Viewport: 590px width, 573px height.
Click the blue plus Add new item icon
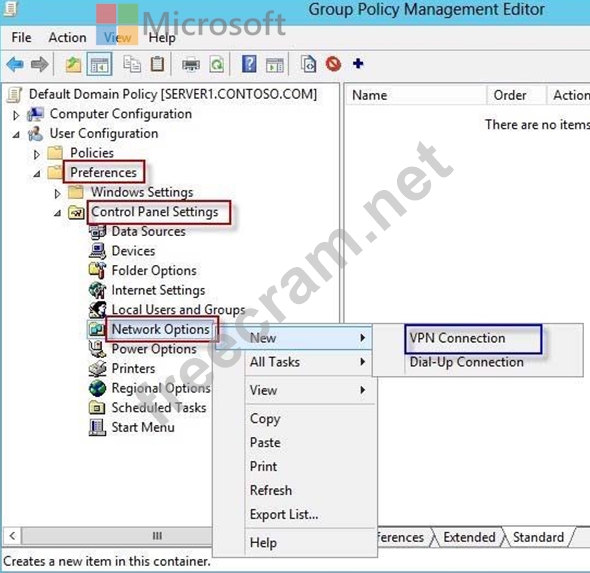click(x=358, y=63)
